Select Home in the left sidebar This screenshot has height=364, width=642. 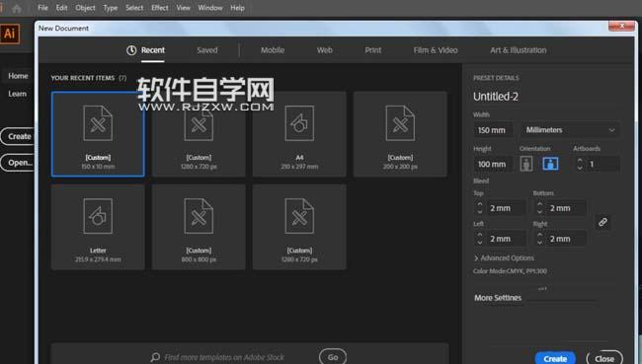point(18,76)
